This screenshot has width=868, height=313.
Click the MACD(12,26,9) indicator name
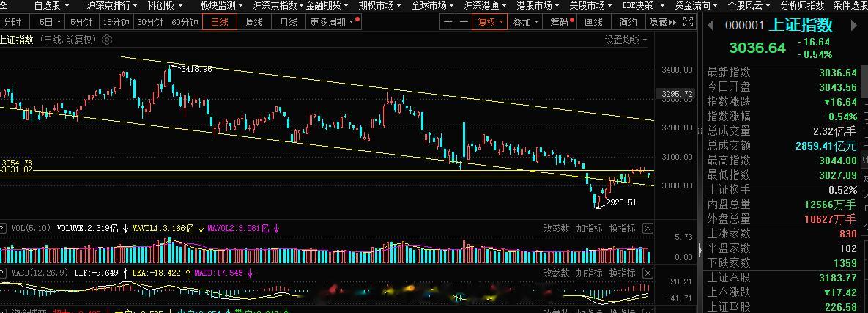[x=40, y=273]
